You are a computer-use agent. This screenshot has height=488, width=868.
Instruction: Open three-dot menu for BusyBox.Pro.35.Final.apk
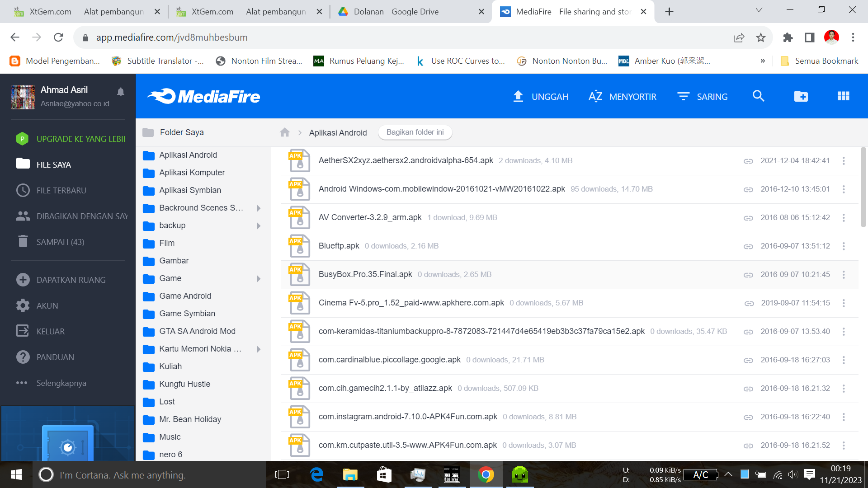pyautogui.click(x=844, y=275)
